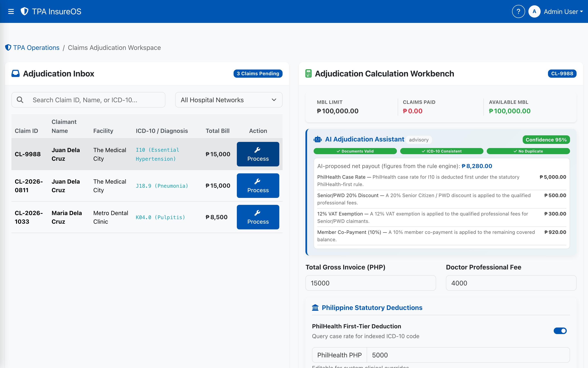This screenshot has width=588, height=368.
Task: Click the PhilHealth PHP amount field
Action: pos(468,355)
